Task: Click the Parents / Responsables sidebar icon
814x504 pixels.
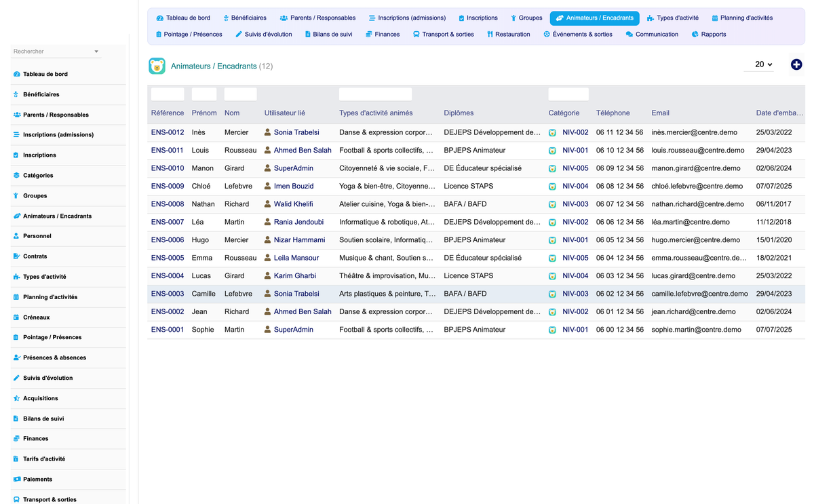Action: [x=16, y=115]
